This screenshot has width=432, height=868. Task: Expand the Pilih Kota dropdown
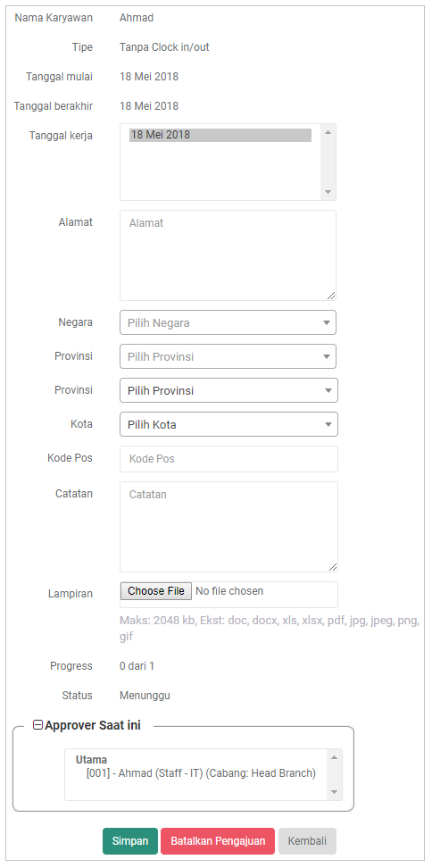[x=229, y=424]
